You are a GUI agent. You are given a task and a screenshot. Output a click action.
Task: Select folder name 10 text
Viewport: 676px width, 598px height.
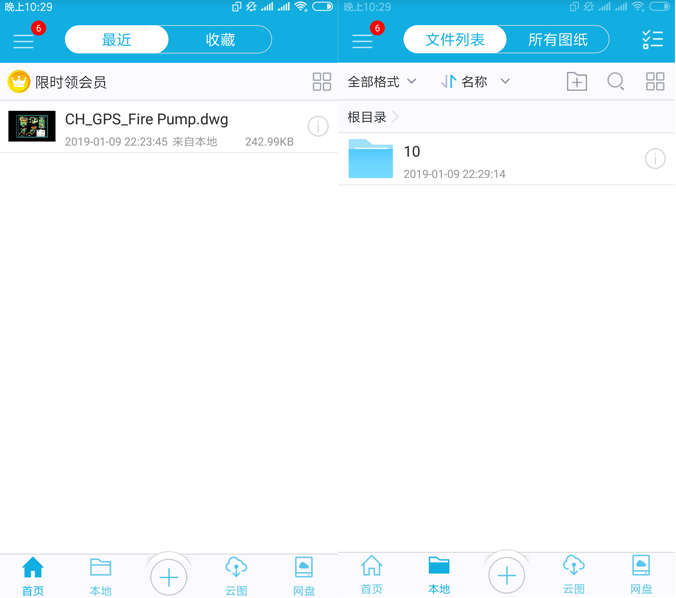click(x=412, y=151)
